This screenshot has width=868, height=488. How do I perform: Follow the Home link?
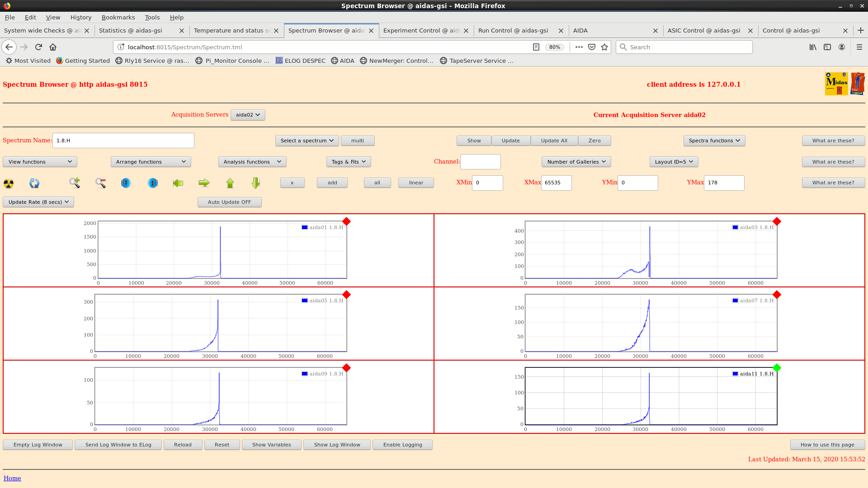click(x=12, y=478)
